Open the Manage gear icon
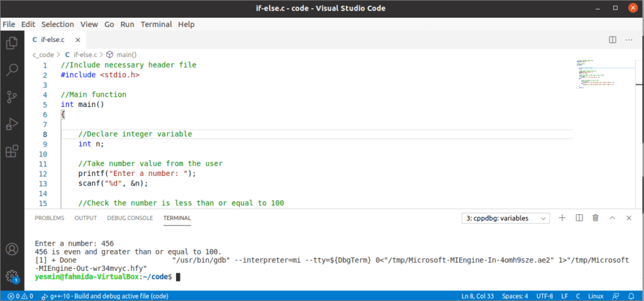The image size is (644, 301). [12, 275]
